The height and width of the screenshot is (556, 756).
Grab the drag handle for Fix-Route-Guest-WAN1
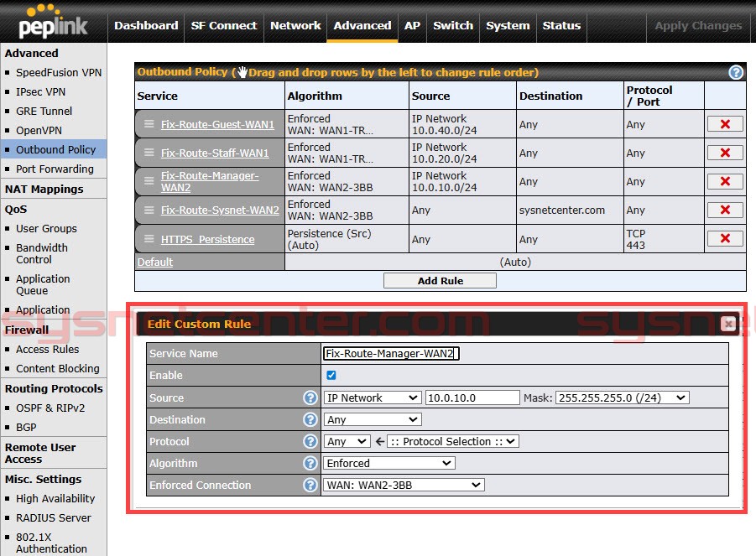pos(149,124)
